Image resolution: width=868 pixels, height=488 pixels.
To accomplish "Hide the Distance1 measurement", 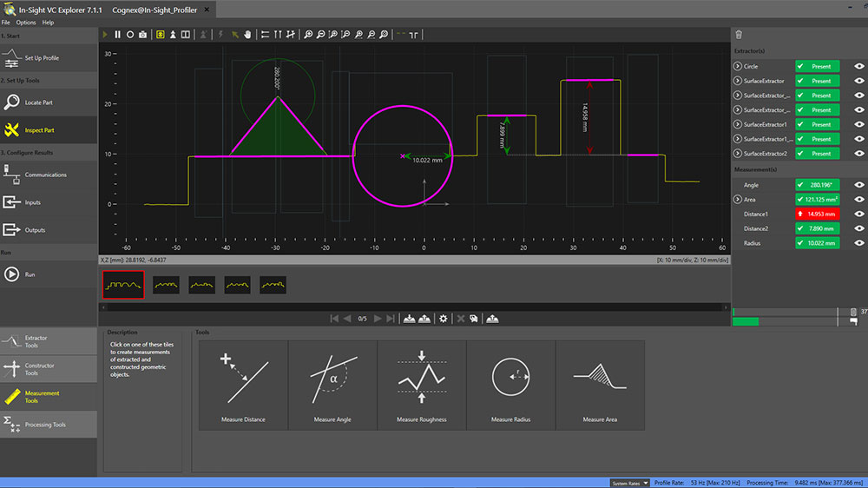I will point(858,214).
